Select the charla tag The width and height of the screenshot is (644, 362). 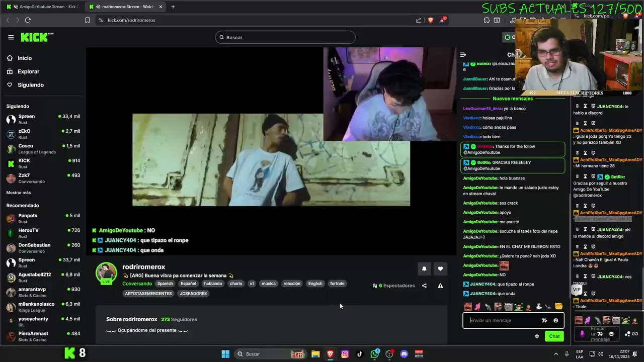236,284
